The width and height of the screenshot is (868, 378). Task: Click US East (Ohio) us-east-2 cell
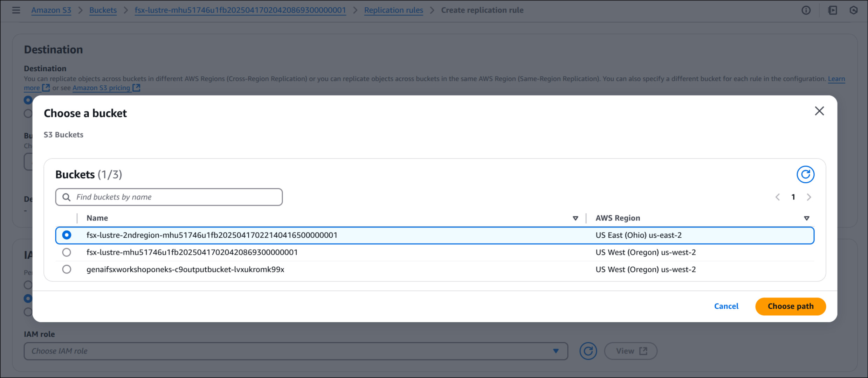639,235
